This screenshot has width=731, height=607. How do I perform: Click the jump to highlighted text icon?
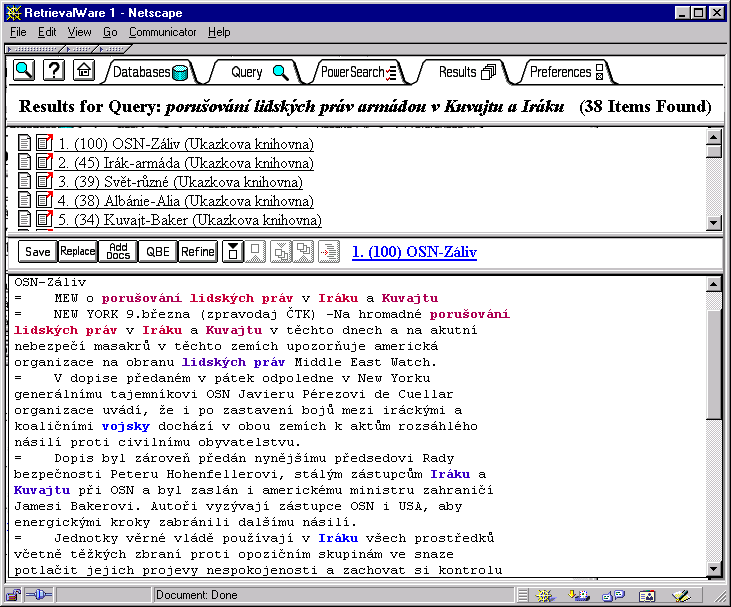[x=329, y=252]
